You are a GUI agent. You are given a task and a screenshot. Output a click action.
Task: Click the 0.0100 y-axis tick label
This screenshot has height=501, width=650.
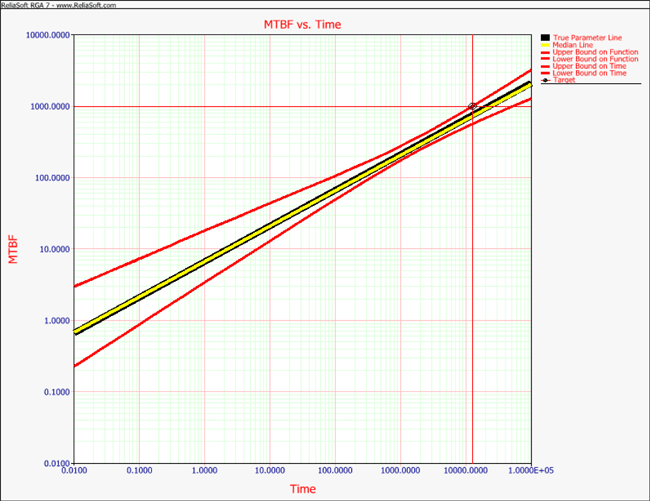pyautogui.click(x=54, y=463)
